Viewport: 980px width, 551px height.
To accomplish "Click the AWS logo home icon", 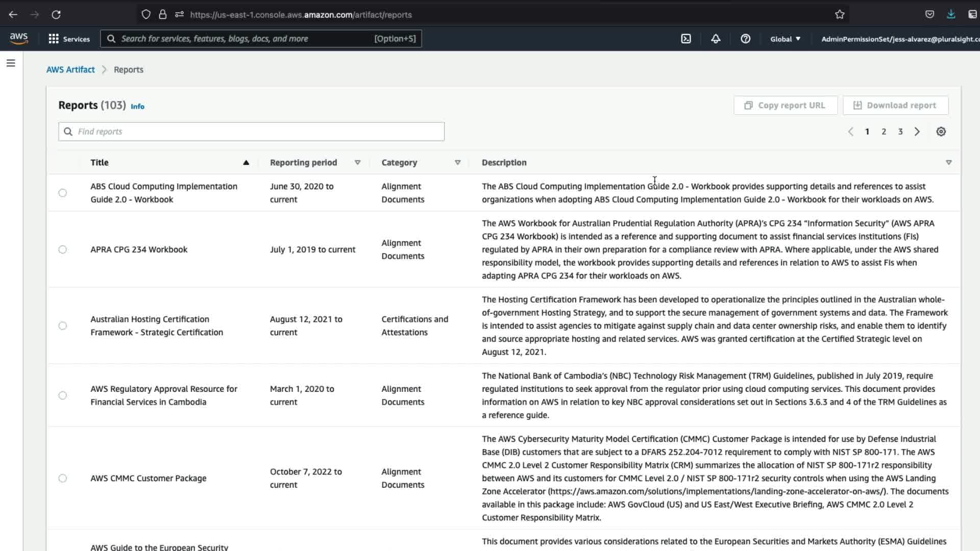I will click(19, 39).
